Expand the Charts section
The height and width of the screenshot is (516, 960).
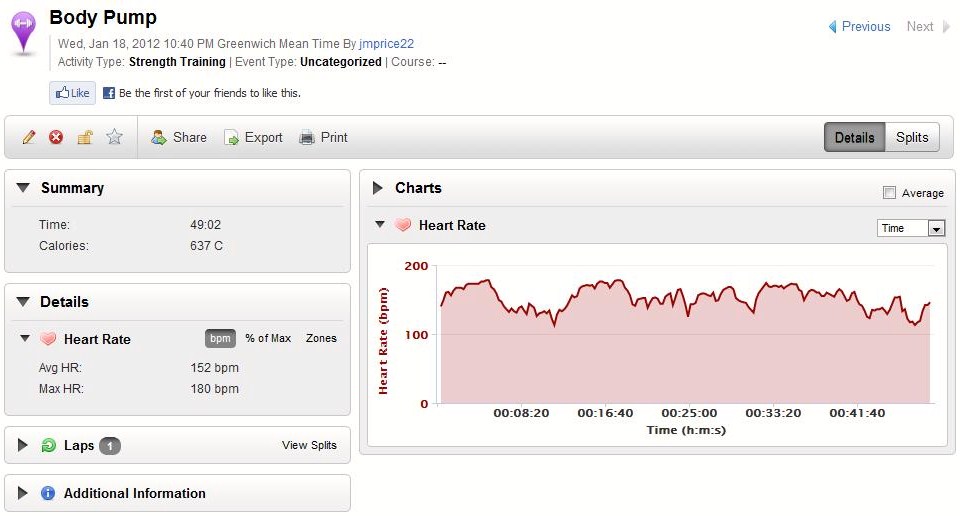tap(378, 188)
